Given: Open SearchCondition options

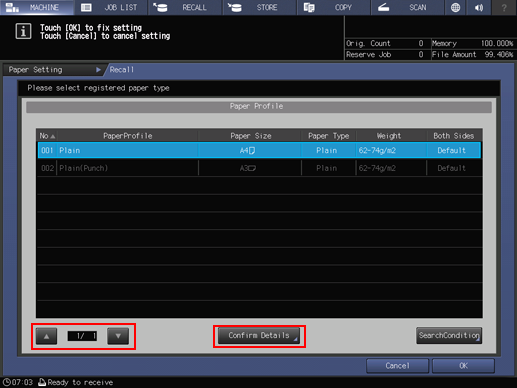Looking at the screenshot, I should (449, 335).
